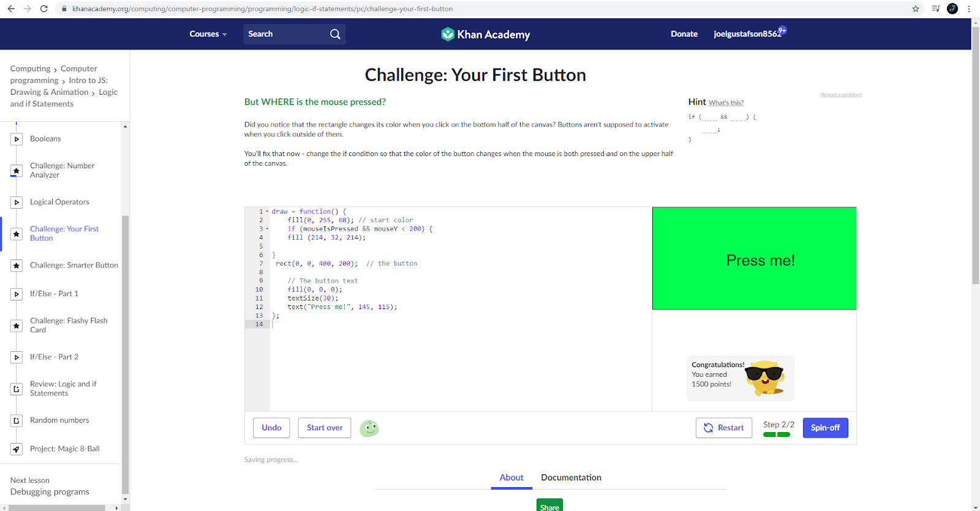This screenshot has height=511, width=980.
Task: Open the joelgustafson8562 account menu
Action: tap(747, 34)
